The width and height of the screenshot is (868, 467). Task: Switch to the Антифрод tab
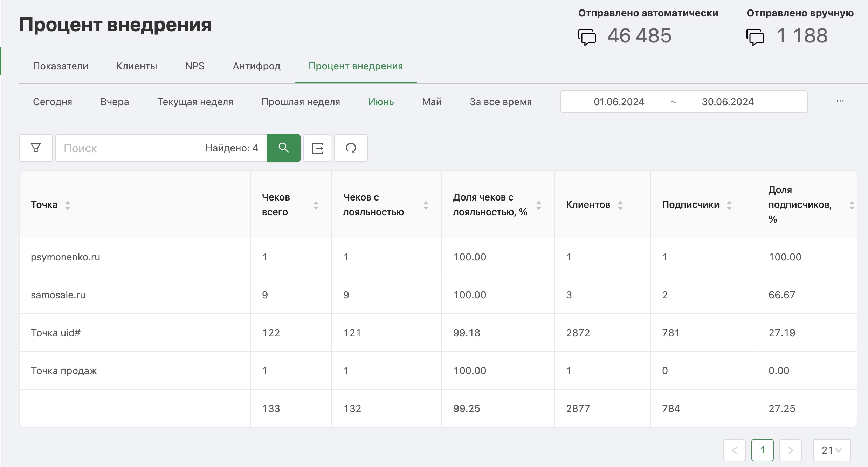(x=257, y=66)
